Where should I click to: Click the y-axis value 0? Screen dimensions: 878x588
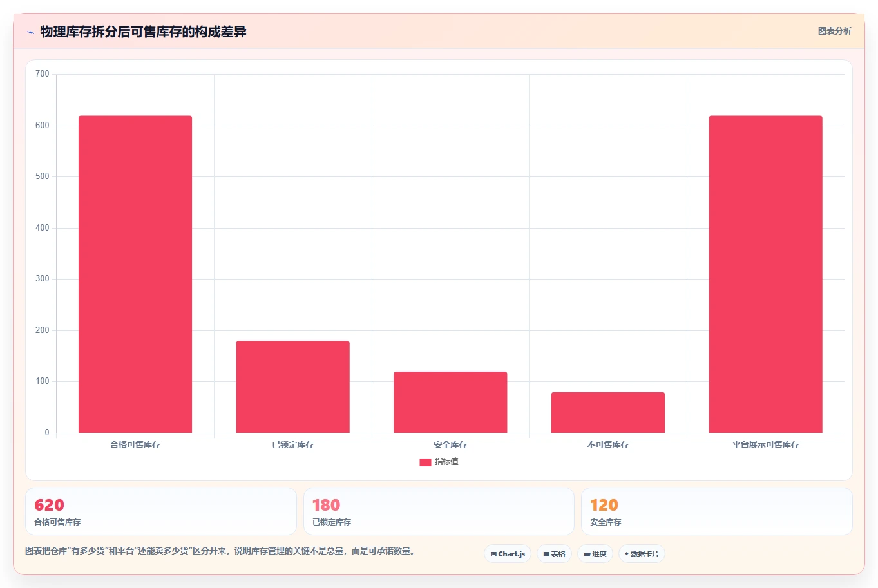[x=47, y=433]
